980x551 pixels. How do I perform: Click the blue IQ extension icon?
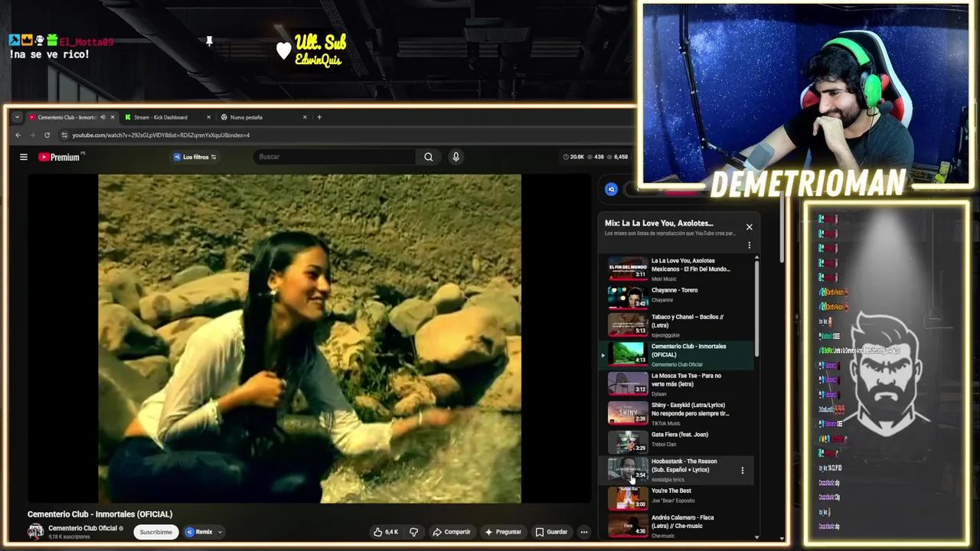pos(611,189)
